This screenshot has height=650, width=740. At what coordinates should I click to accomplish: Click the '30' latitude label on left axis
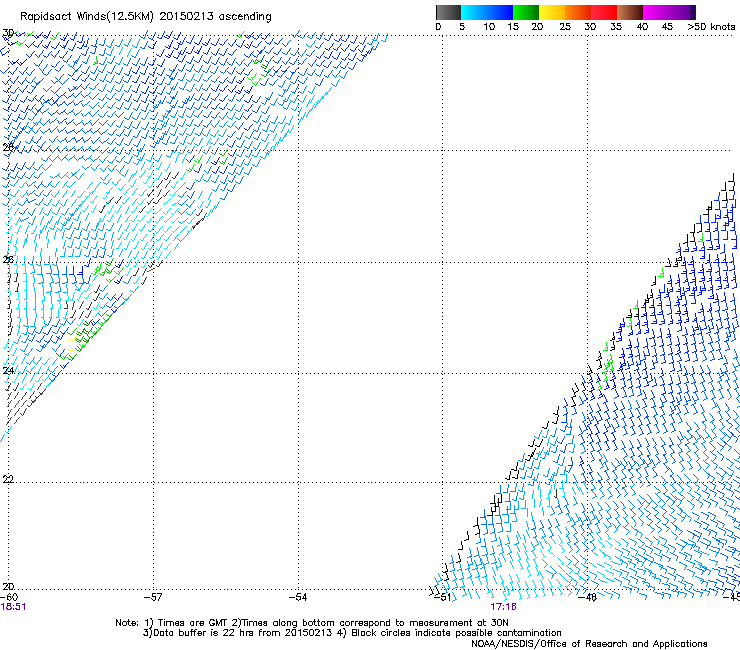pyautogui.click(x=8, y=33)
